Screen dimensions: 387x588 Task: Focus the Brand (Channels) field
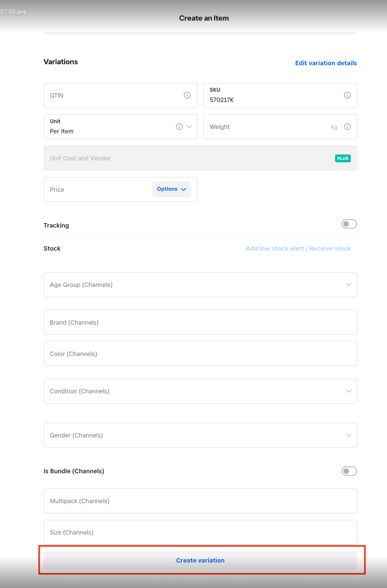(200, 322)
